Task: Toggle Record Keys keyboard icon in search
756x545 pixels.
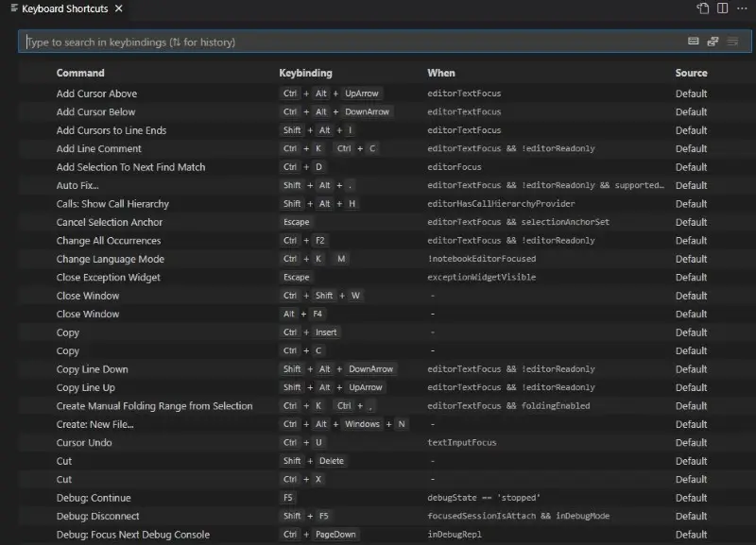Action: 693,42
